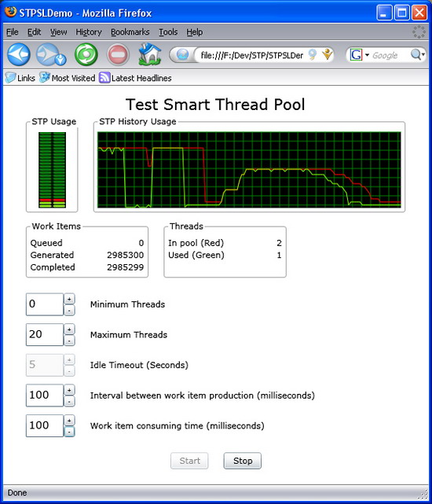432x504 pixels.
Task: Open the Home page icon
Action: 150,54
